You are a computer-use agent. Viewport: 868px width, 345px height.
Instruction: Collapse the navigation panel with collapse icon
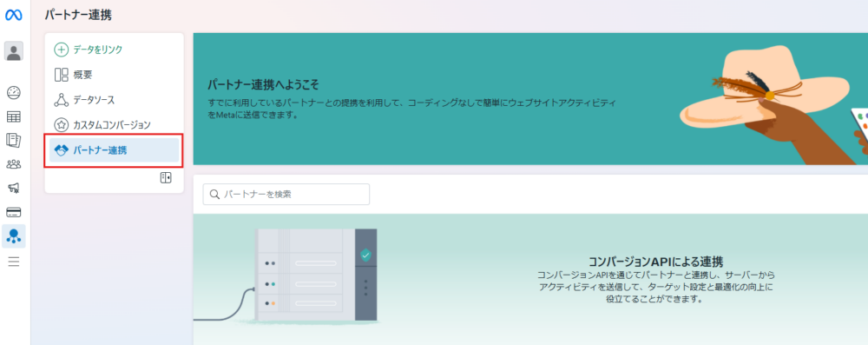click(x=166, y=177)
